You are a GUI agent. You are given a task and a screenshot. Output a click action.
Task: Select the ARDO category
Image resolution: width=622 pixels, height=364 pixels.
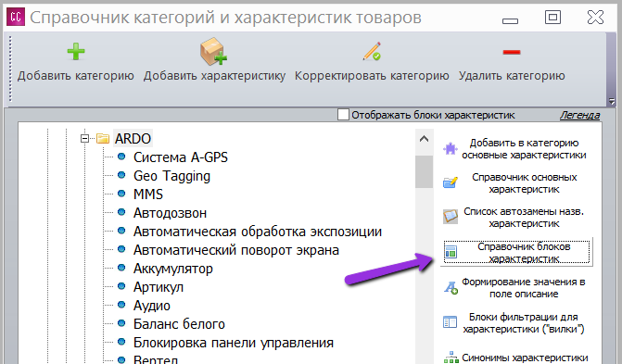click(x=133, y=138)
